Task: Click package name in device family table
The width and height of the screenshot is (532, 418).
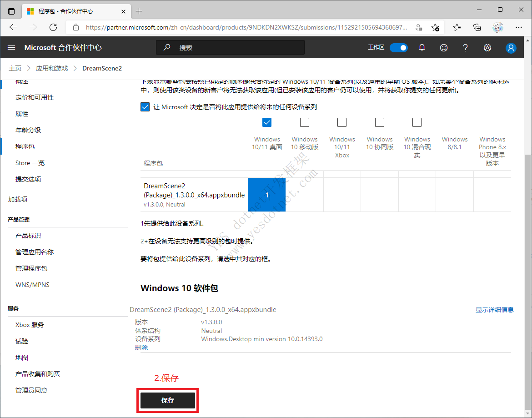Action: click(194, 190)
